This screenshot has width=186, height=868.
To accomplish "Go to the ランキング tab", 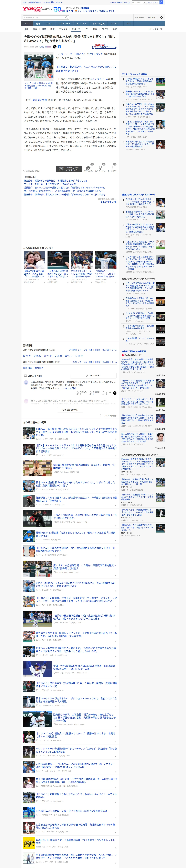I will 115,24.
